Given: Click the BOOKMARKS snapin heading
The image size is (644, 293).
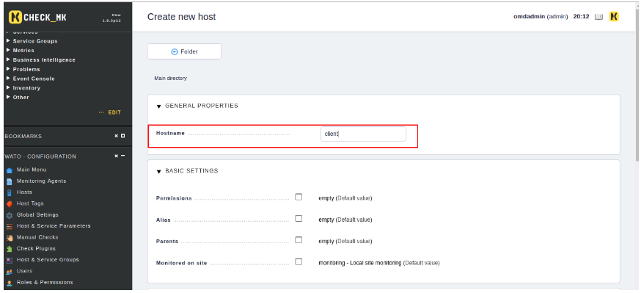Looking at the screenshot, I should (x=23, y=136).
